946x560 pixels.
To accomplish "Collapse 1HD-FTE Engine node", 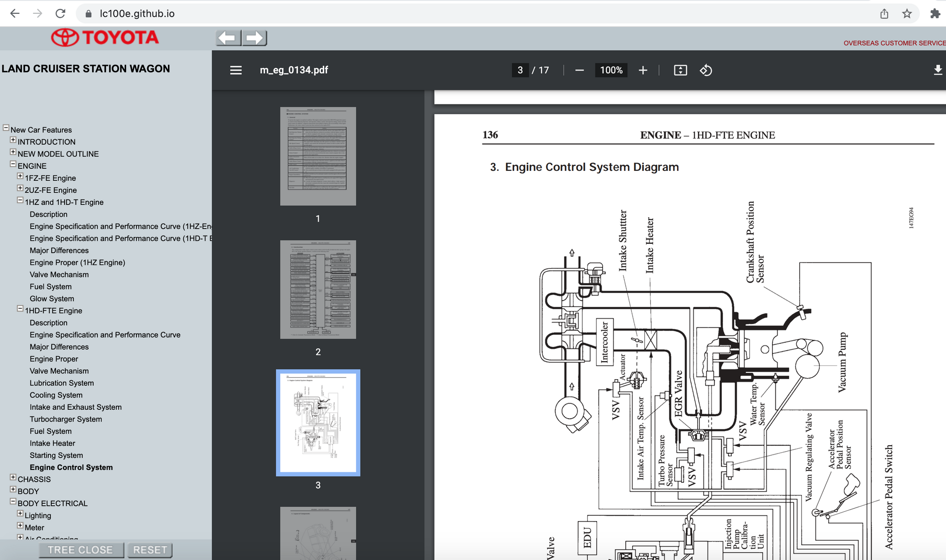I will tap(20, 308).
